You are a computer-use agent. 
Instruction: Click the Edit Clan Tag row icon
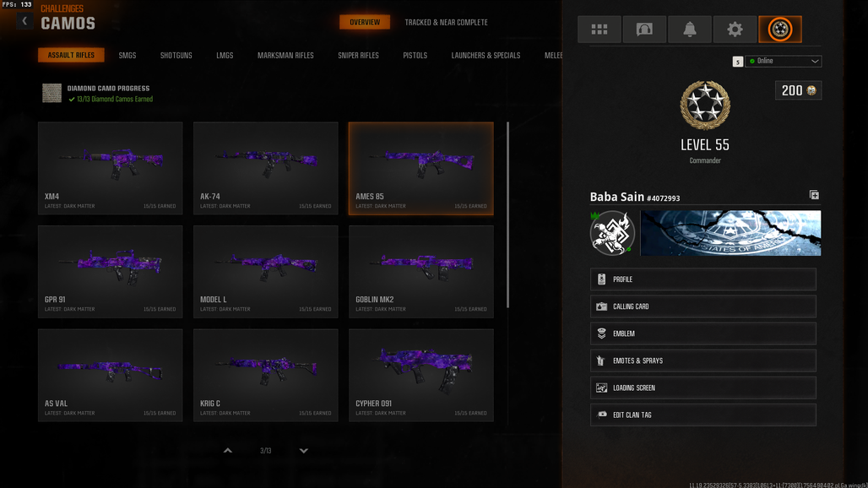tap(602, 415)
